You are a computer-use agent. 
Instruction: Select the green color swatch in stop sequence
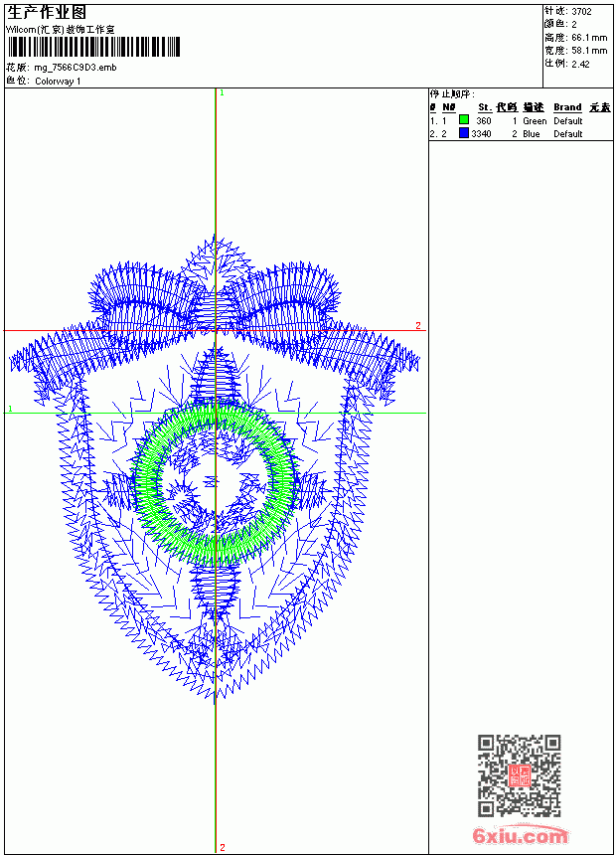tap(464, 120)
